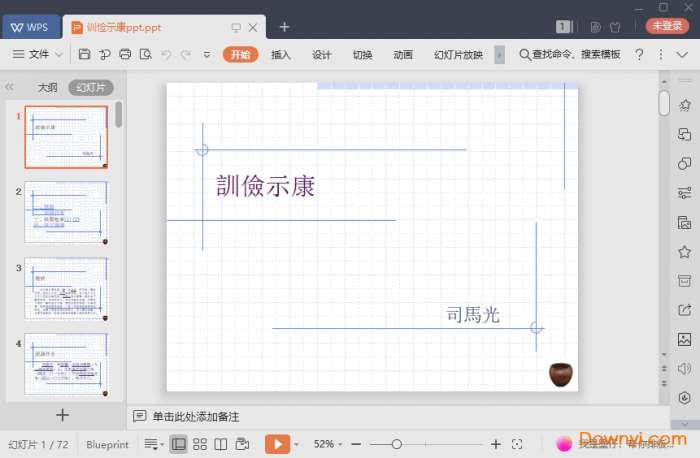This screenshot has height=458, width=700.
Task: Switch to the 设计 tab
Action: point(321,54)
